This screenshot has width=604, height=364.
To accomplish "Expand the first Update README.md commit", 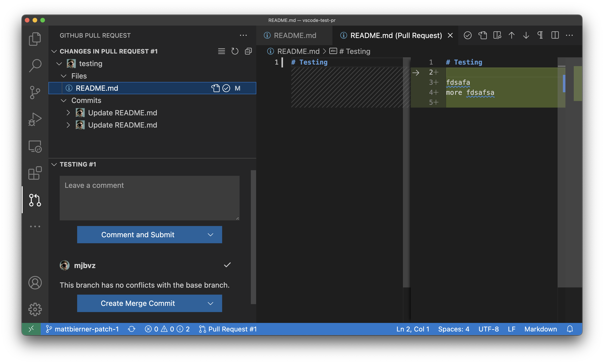I will tap(68, 112).
